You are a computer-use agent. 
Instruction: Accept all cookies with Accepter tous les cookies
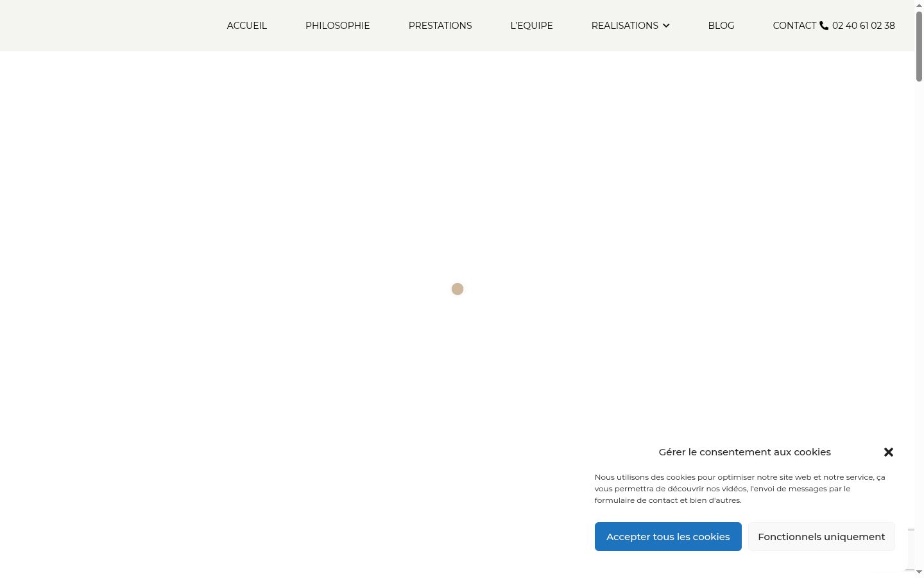coord(668,536)
